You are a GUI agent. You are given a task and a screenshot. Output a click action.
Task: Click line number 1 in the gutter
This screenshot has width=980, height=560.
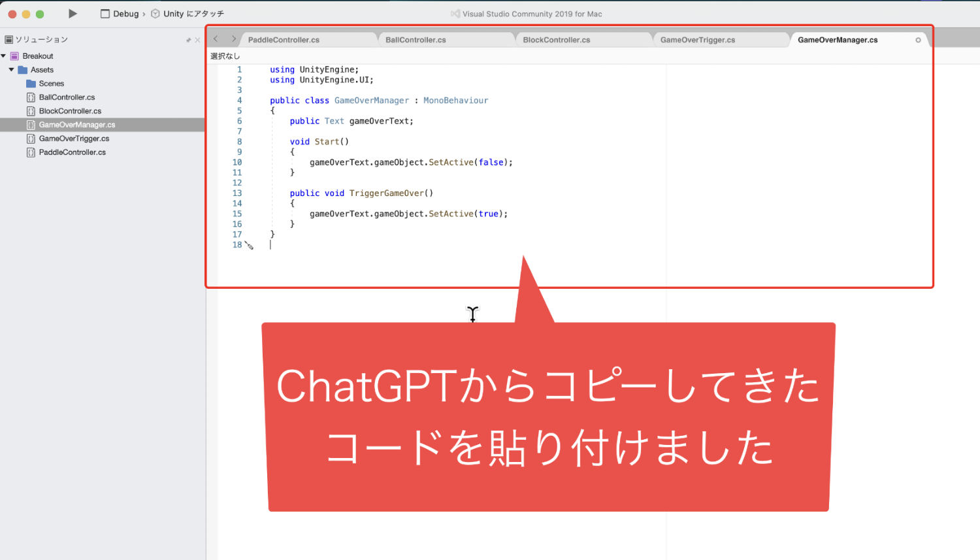(x=239, y=69)
